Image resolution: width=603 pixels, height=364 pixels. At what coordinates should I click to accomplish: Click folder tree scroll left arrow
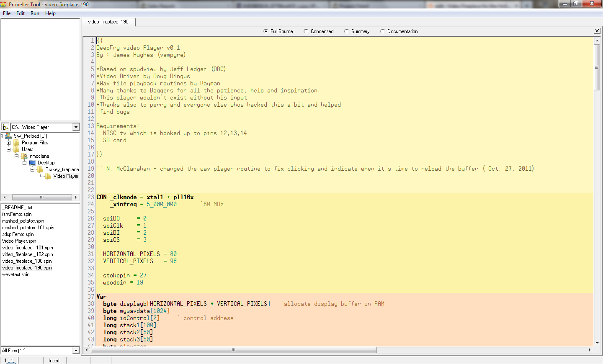click(5, 197)
